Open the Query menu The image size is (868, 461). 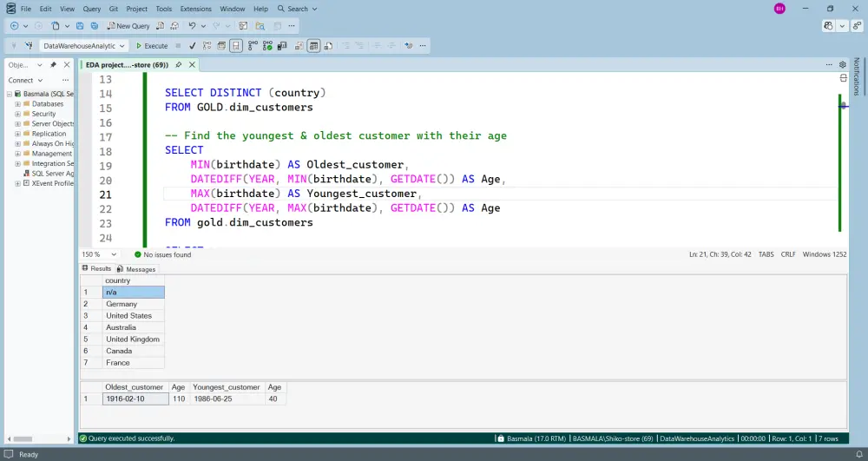pos(92,9)
